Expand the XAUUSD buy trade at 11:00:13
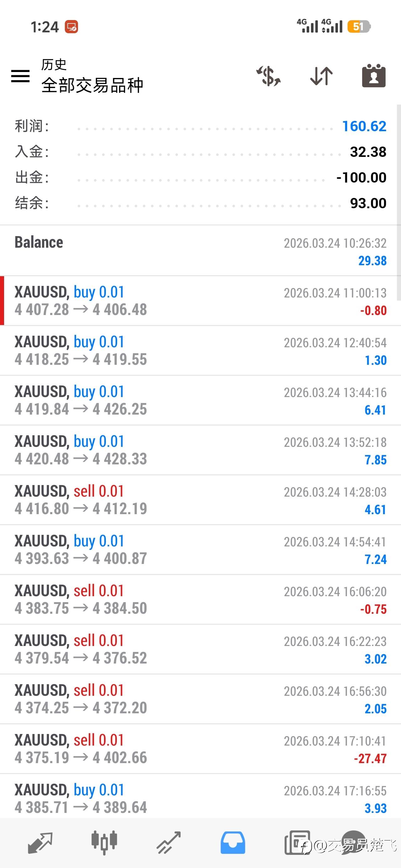The width and height of the screenshot is (401, 868). click(x=200, y=301)
